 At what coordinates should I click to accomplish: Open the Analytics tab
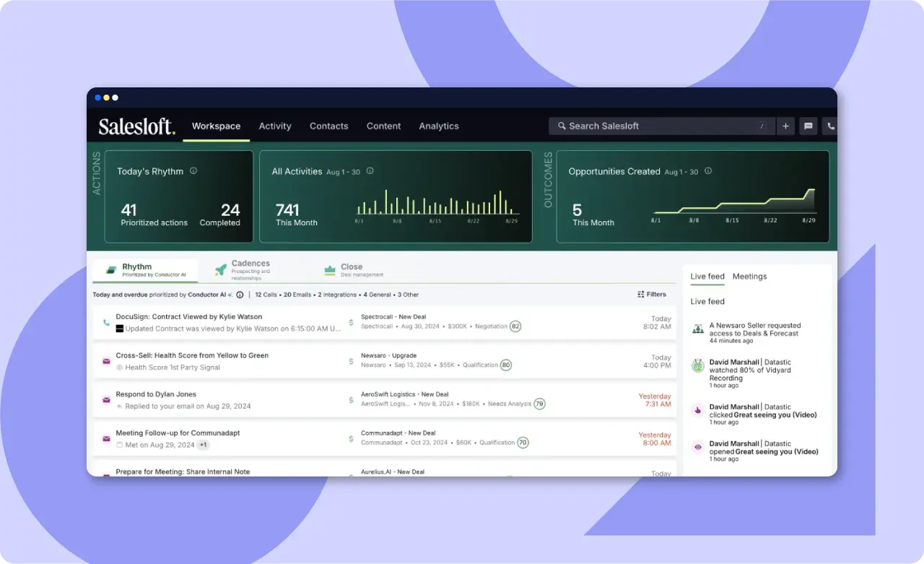pos(439,126)
